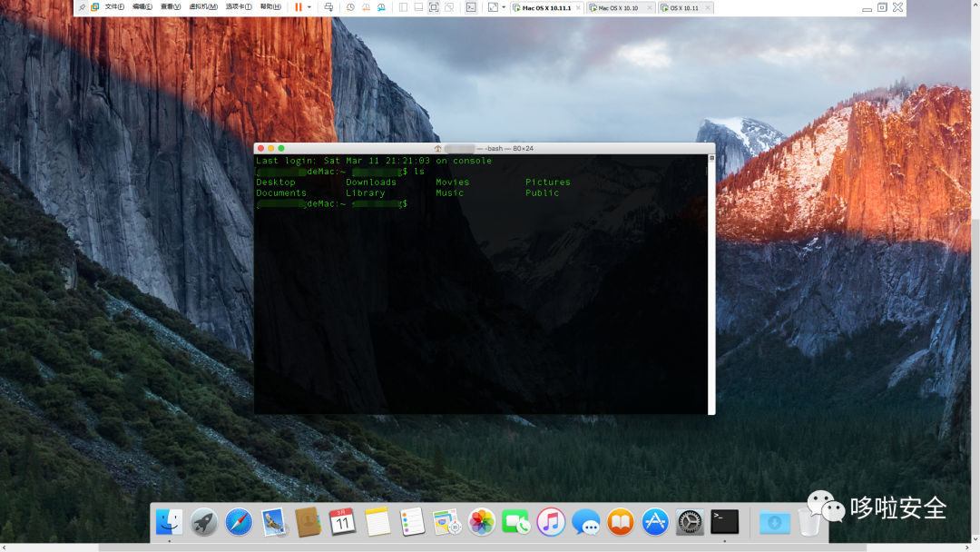Click the home icon in Terminal title
Viewport: 980px width, 552px height.
[x=437, y=148]
